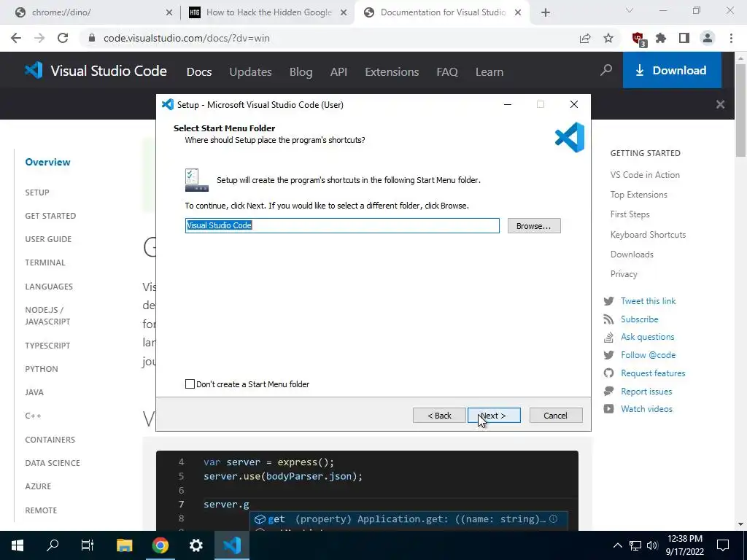Close the How to Hack tab
Viewport: 747px width, 560px height.
click(x=344, y=13)
